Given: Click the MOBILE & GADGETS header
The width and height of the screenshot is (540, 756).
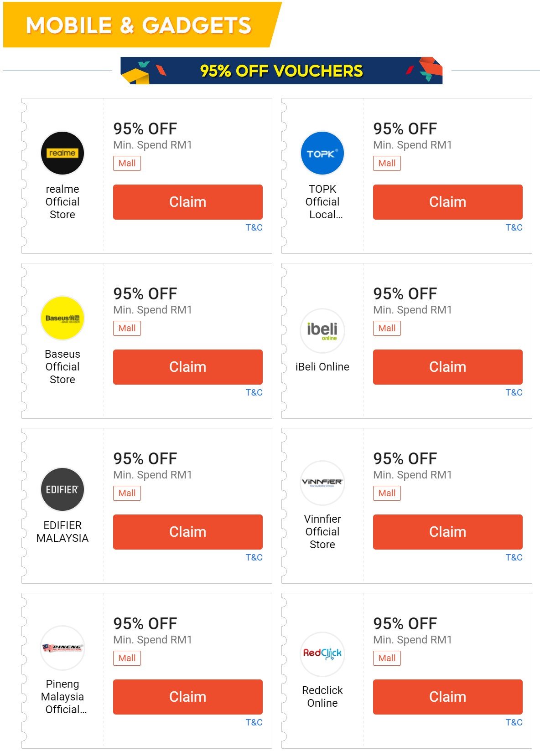Looking at the screenshot, I should [138, 26].
